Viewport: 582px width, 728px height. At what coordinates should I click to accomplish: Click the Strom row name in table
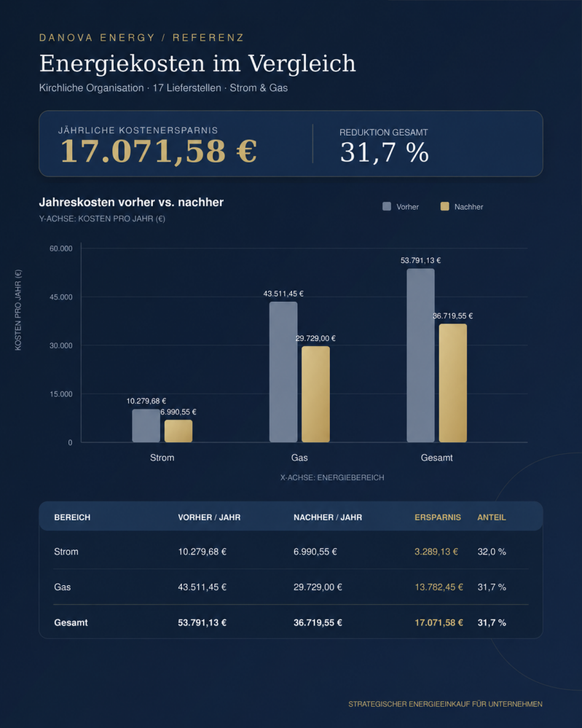pyautogui.click(x=66, y=552)
